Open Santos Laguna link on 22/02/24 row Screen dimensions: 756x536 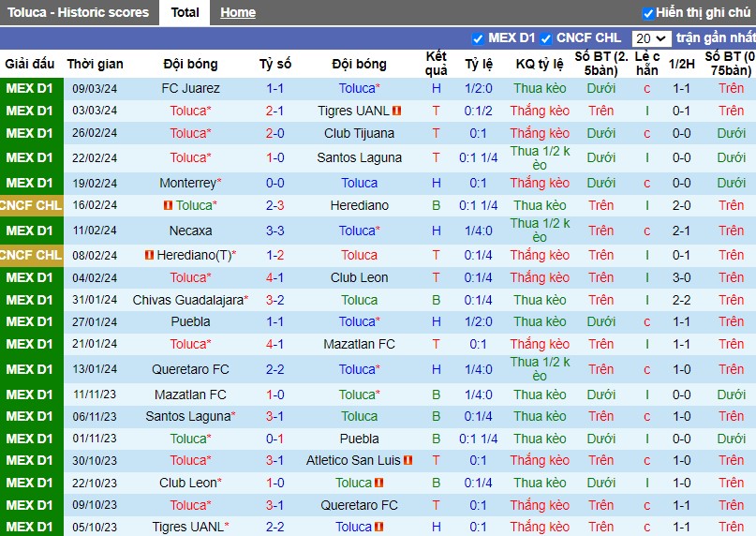point(359,157)
